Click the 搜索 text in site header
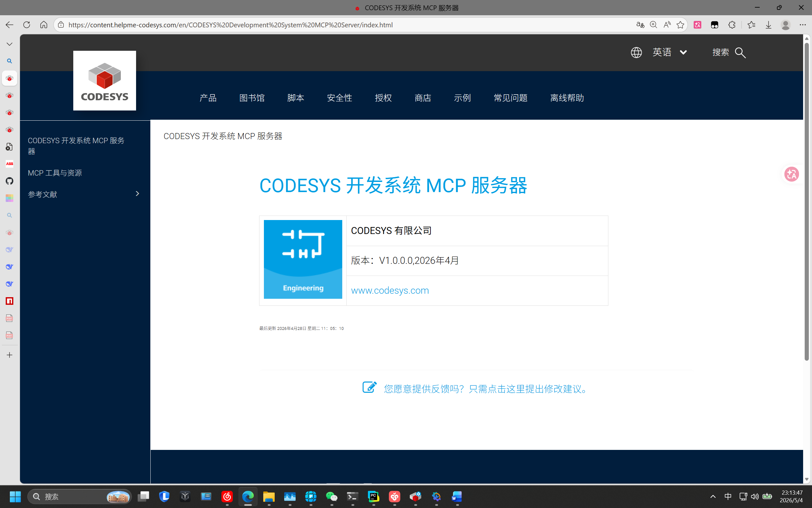 (x=721, y=52)
